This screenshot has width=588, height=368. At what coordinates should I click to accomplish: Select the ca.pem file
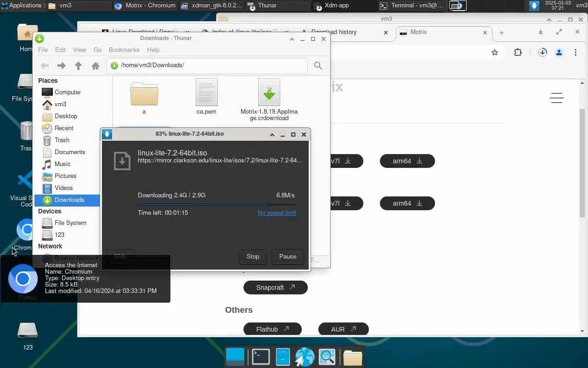coord(206,97)
